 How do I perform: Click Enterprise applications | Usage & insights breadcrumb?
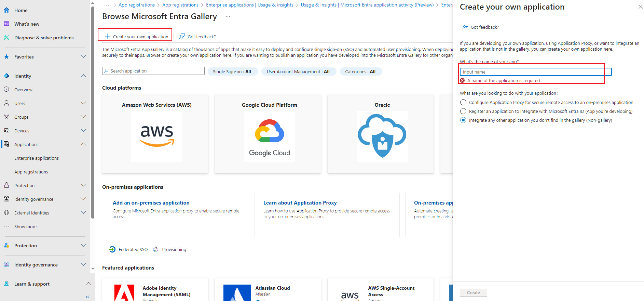[250, 5]
